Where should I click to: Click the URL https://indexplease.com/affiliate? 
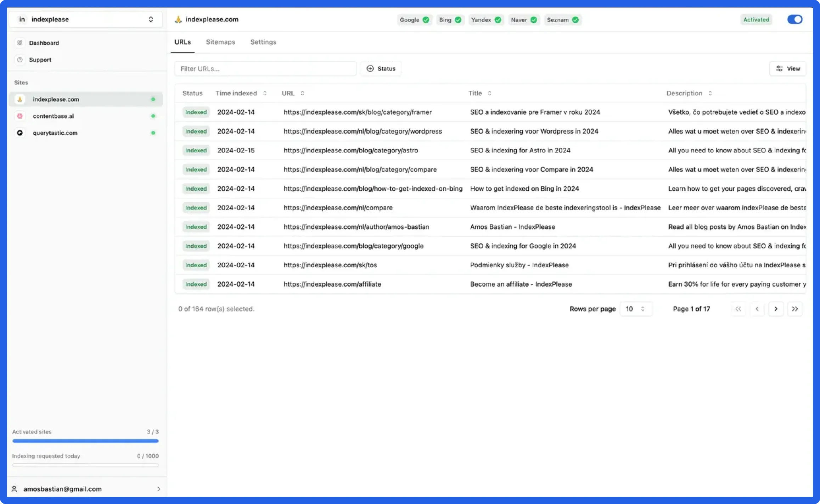click(x=332, y=284)
